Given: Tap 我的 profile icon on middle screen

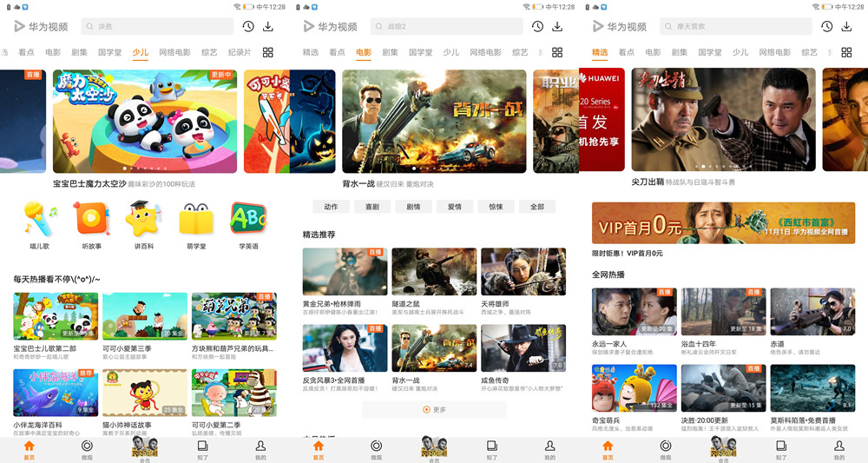Looking at the screenshot, I should tap(550, 446).
